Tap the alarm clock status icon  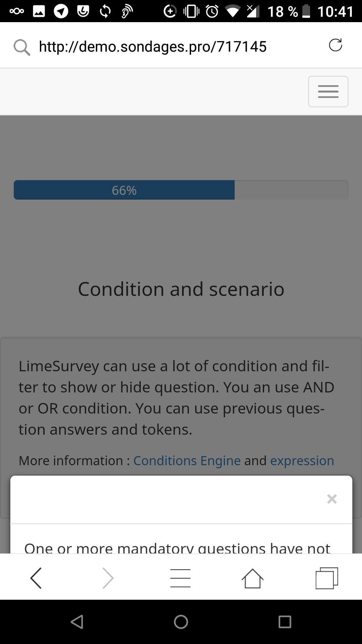(212, 11)
